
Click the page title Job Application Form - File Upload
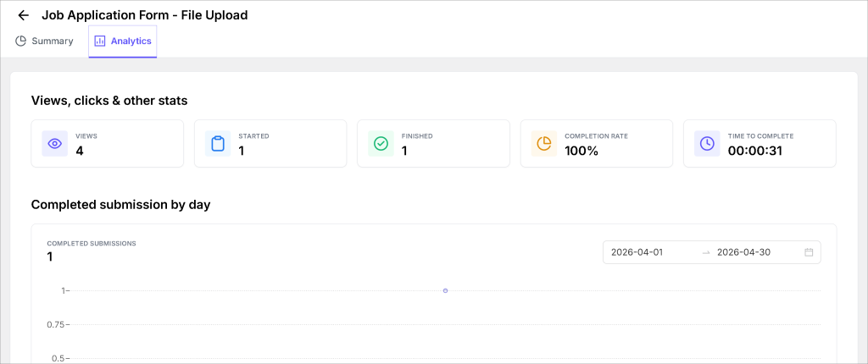[144, 15]
